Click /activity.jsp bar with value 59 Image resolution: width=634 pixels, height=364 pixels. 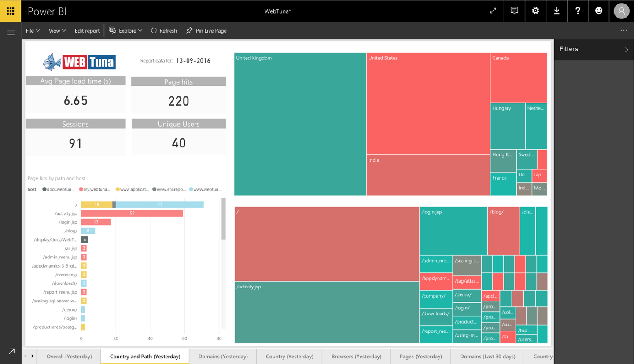click(x=132, y=213)
